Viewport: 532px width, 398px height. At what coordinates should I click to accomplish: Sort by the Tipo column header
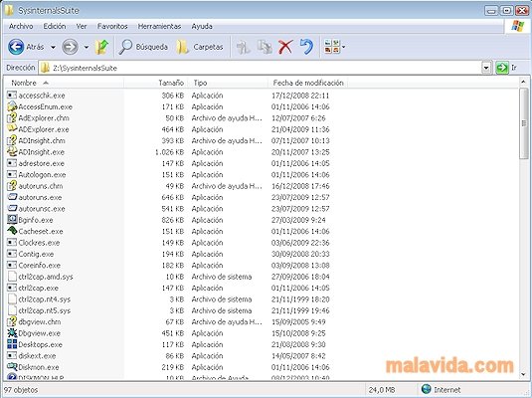pyautogui.click(x=228, y=83)
